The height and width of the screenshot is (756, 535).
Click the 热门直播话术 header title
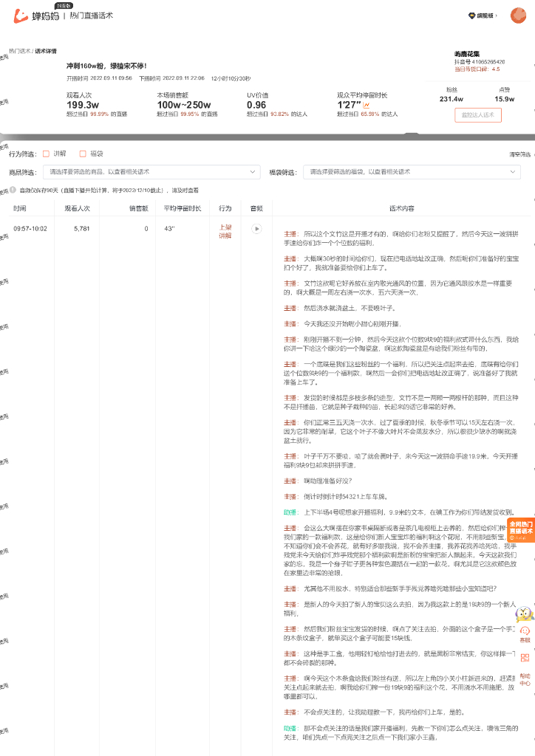click(91, 16)
